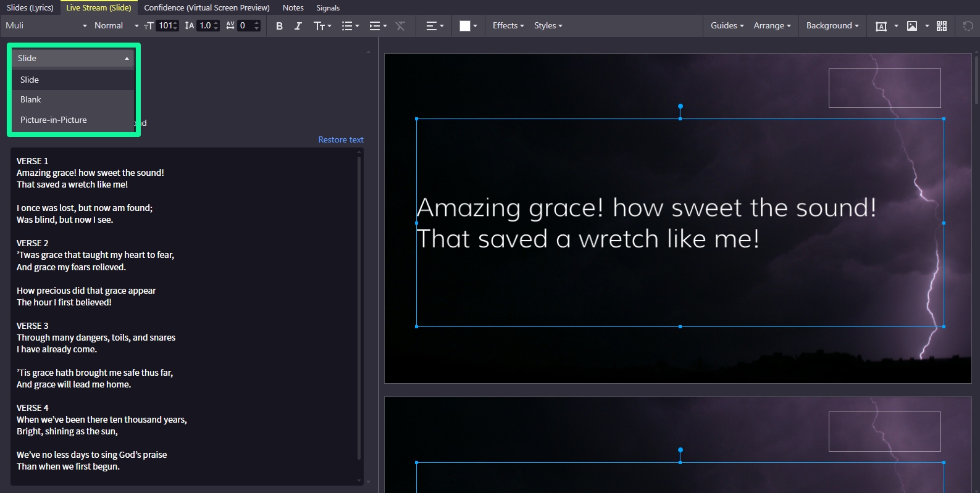Click lyric line 'How precious did that grace appear'
The width and height of the screenshot is (980, 493).
click(x=86, y=291)
